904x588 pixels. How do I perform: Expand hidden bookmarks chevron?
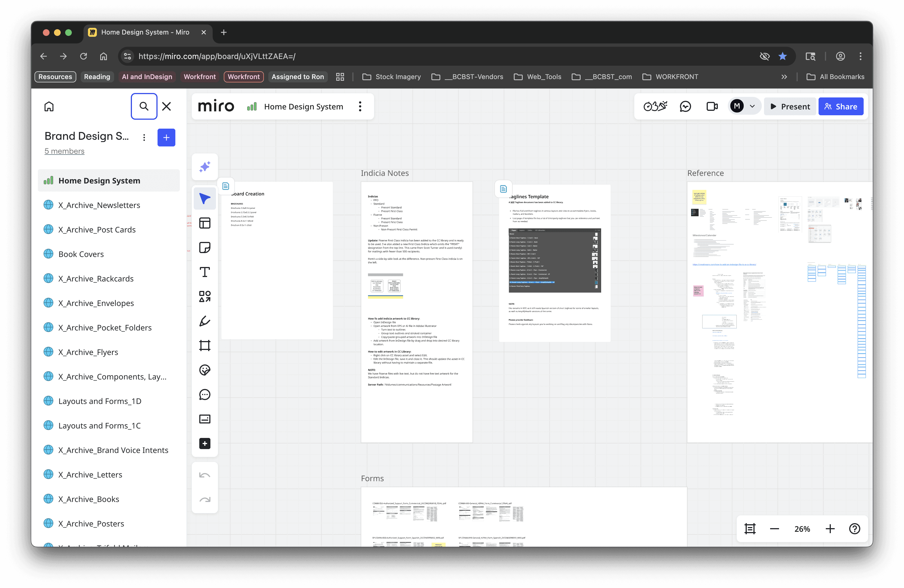tap(784, 77)
